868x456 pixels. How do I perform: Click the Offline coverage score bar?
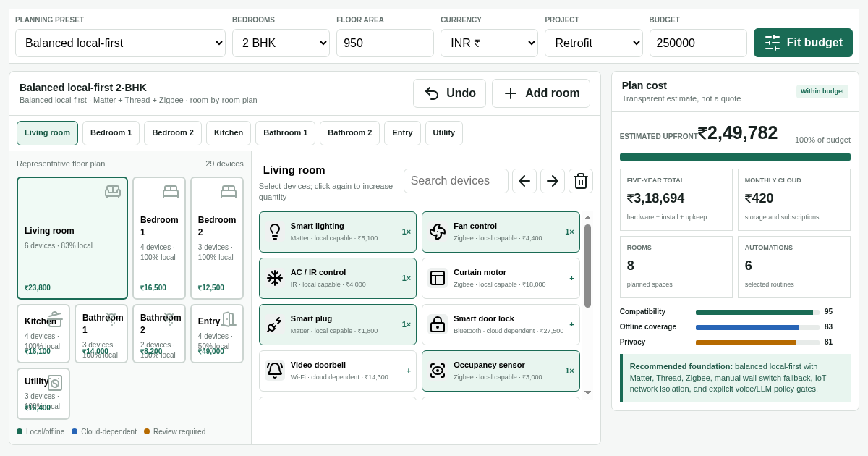coord(757,327)
